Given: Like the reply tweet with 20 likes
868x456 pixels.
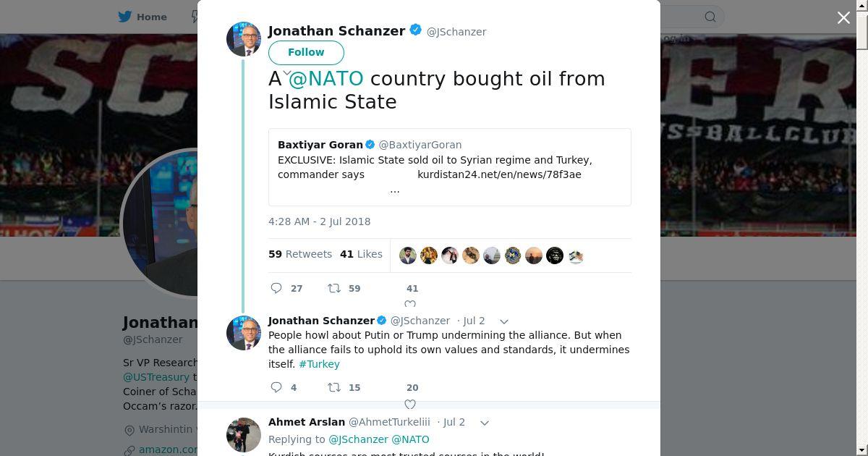Looking at the screenshot, I should point(410,403).
